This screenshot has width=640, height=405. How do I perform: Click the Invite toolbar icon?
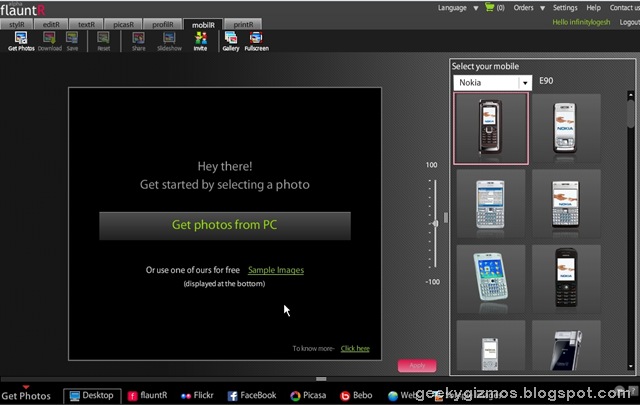200,41
